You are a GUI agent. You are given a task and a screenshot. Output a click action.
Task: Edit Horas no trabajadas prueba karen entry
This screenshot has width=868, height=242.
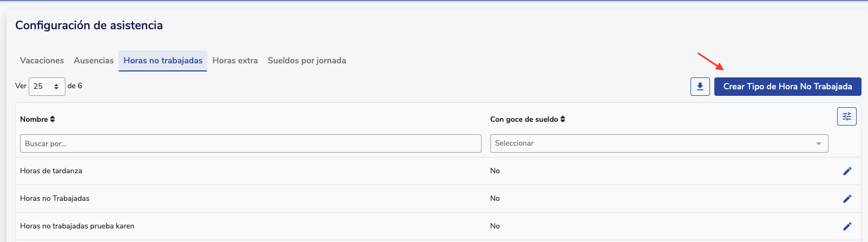pos(847,226)
